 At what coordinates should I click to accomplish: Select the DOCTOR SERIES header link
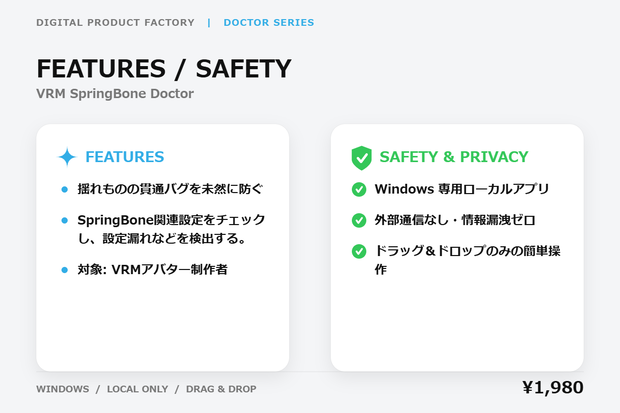click(x=269, y=23)
